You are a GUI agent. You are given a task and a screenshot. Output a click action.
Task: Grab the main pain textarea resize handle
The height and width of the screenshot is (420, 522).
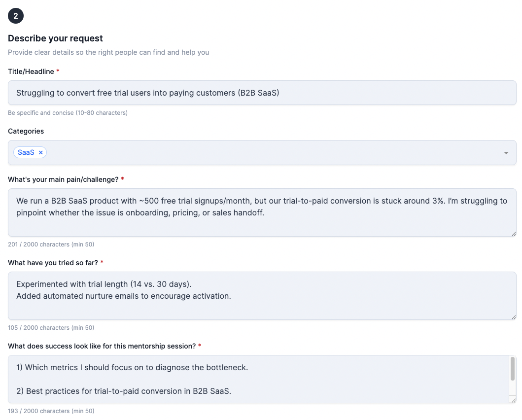point(513,233)
